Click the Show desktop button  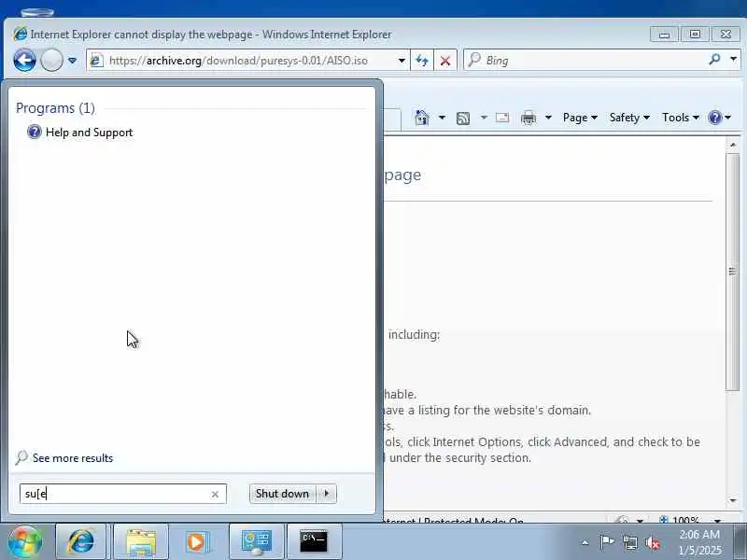click(x=740, y=541)
